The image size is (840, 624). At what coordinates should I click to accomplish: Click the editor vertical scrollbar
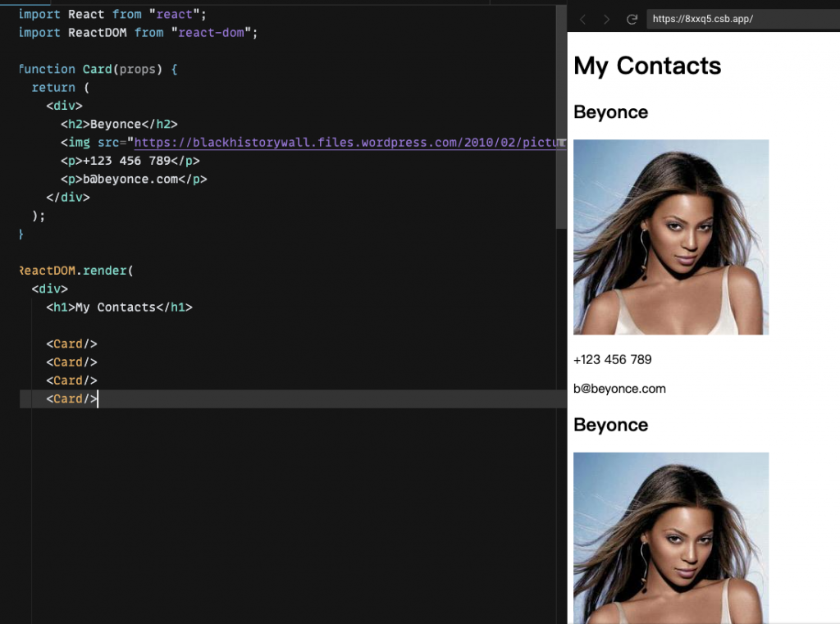click(x=561, y=116)
